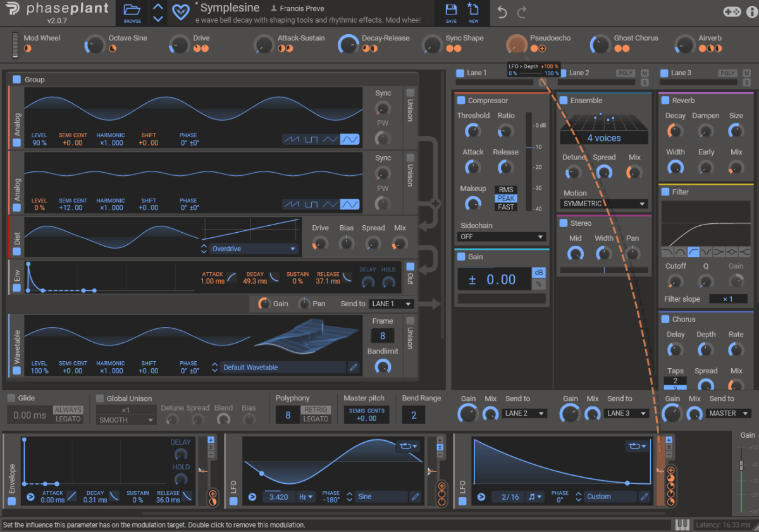Select the saw waveform in first Analog oscillator

pos(292,139)
